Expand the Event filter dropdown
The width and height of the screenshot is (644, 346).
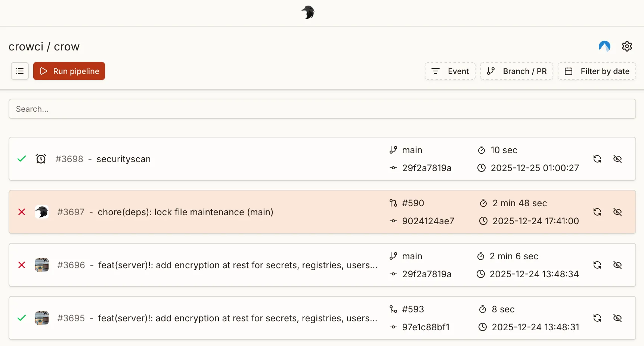tap(450, 71)
